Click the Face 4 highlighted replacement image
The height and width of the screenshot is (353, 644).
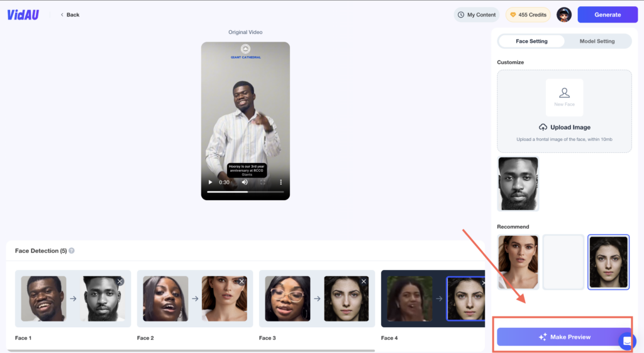tap(466, 299)
